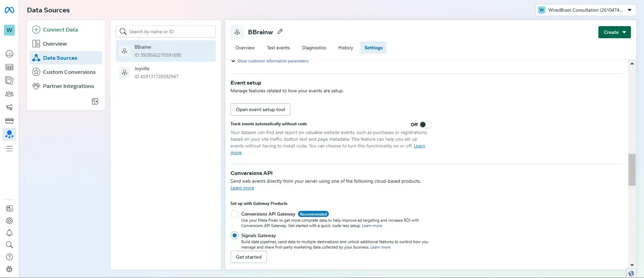Open the All tools hamburger menu
The height and width of the screenshot is (278, 644).
click(9, 149)
